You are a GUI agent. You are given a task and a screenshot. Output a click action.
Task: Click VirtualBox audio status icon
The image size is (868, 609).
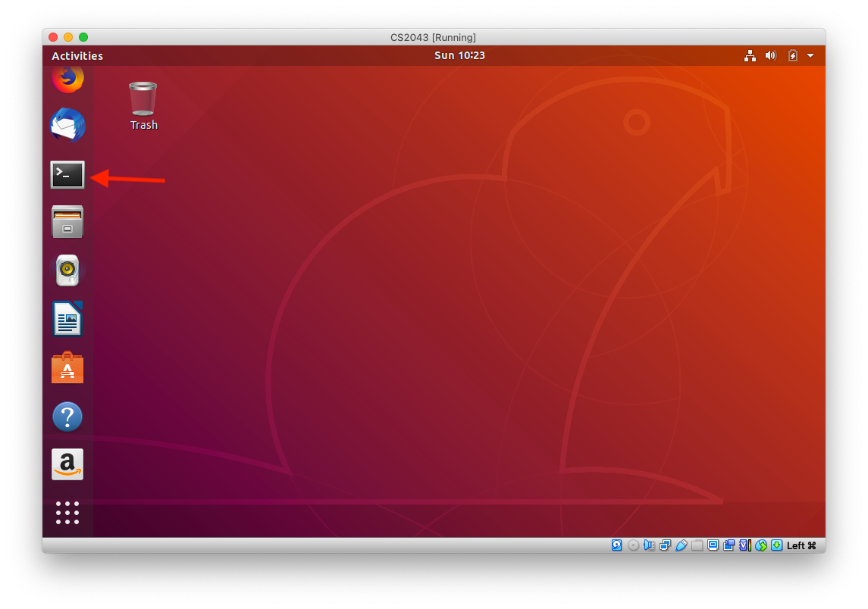coord(649,545)
